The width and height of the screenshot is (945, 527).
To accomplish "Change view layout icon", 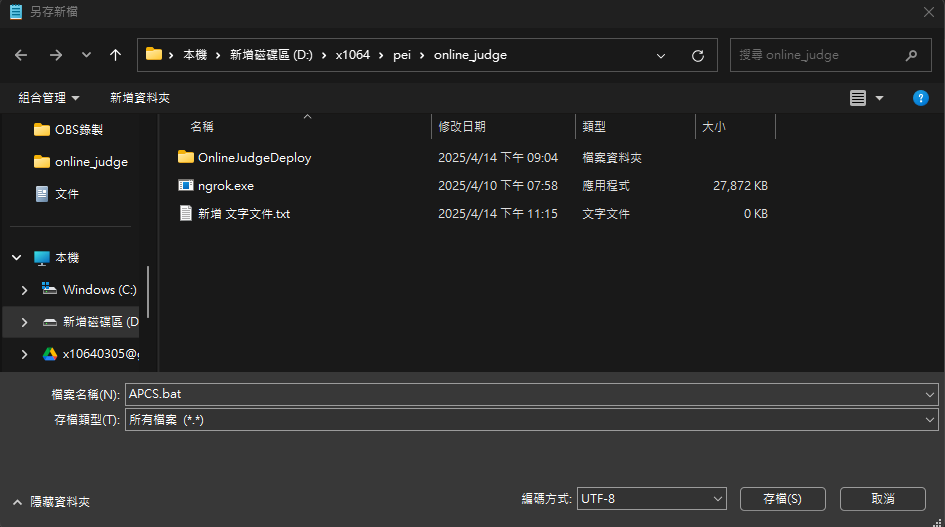I will click(858, 98).
